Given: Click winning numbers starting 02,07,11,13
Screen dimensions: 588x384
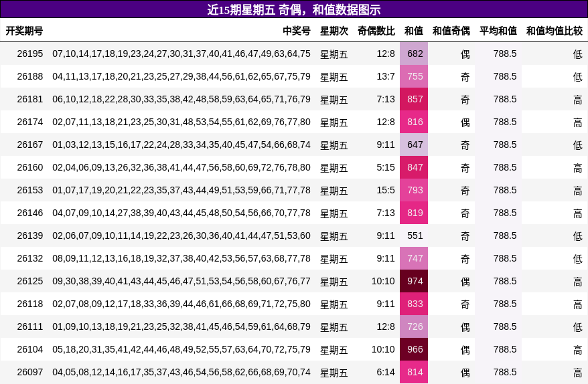Looking at the screenshot, I should 181,122.
